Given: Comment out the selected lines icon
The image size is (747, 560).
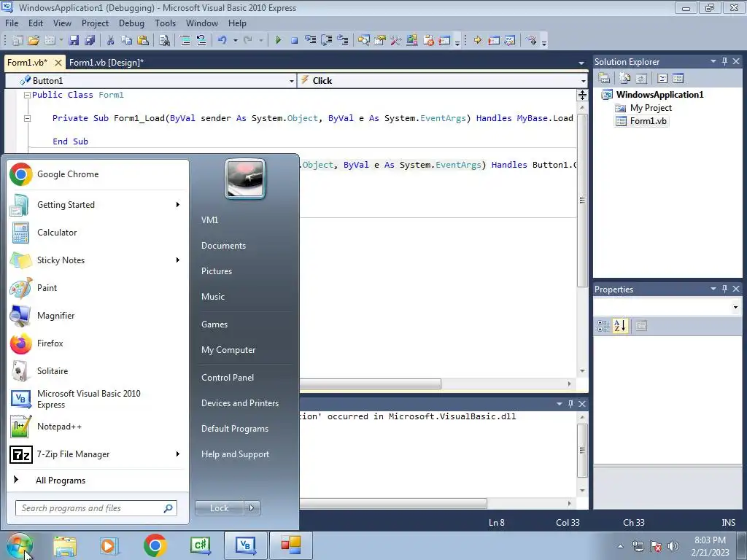Looking at the screenshot, I should click(185, 41).
